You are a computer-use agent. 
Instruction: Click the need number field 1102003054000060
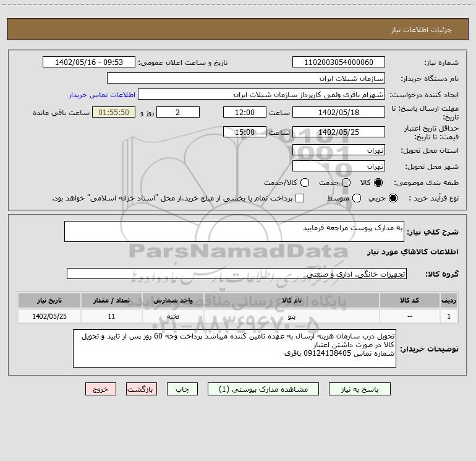[339, 62]
